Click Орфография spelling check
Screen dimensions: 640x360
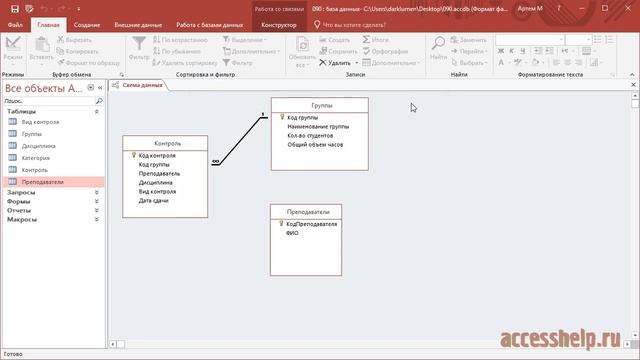[x=385, y=51]
